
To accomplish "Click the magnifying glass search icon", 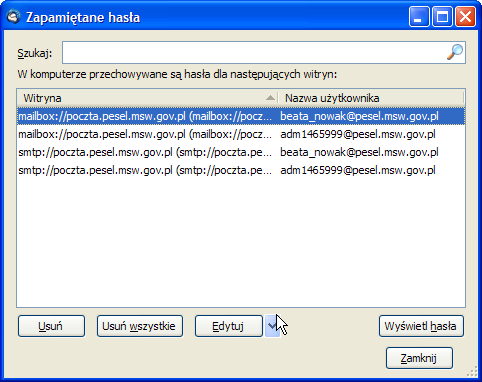I will coord(455,52).
